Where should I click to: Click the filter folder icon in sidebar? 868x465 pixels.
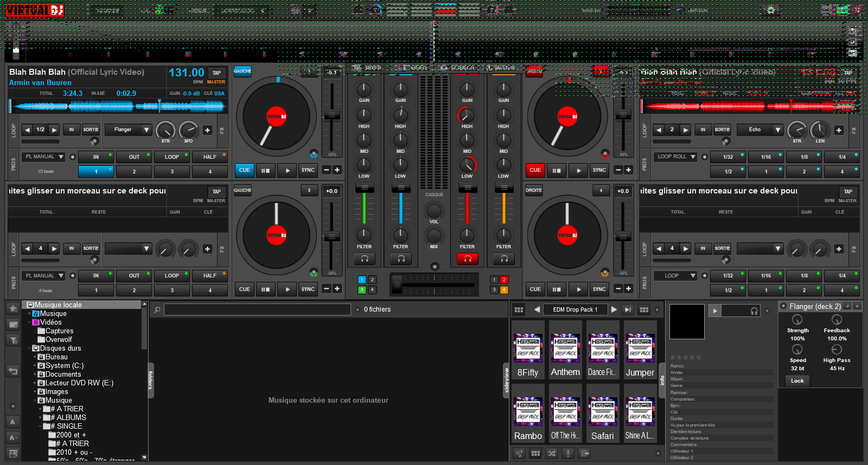pos(13,340)
